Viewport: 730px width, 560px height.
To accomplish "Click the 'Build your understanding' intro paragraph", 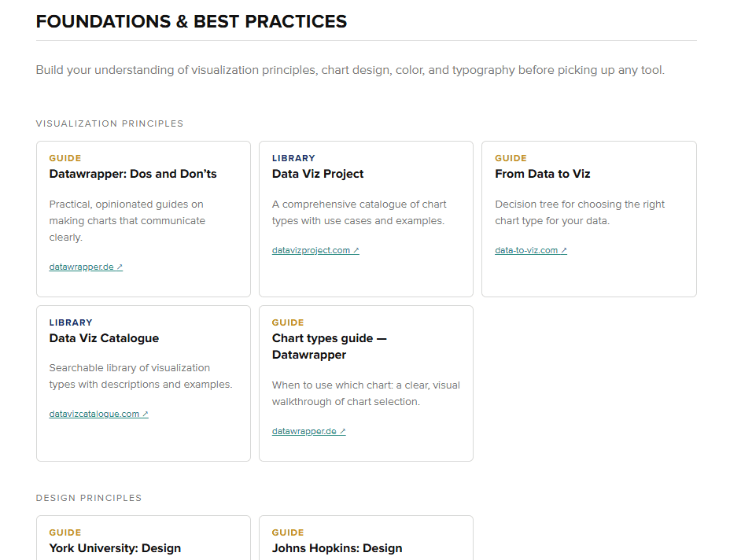I will 350,70.
